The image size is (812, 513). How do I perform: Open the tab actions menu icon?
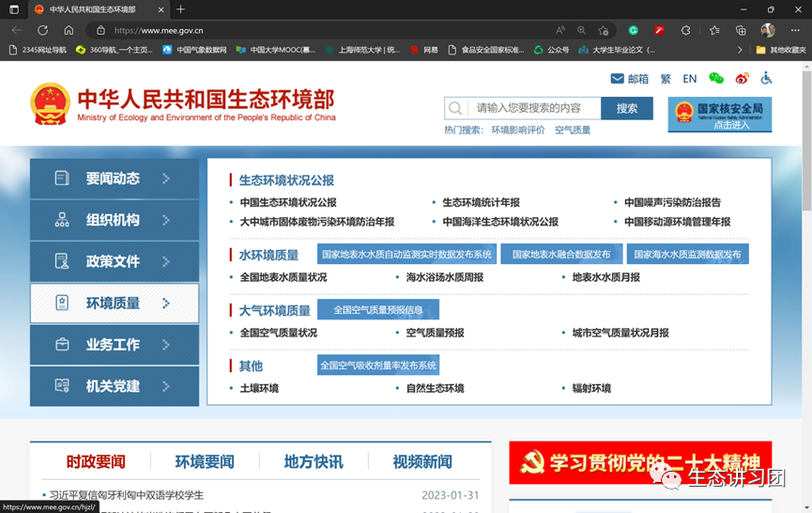pos(14,9)
